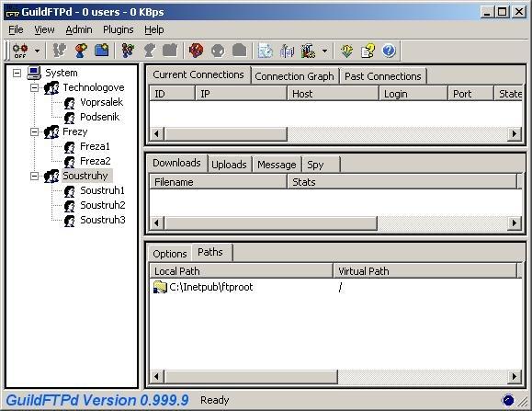
Task: Click the horizontal scrollbar thumb in Paths list
Action: 251,376
